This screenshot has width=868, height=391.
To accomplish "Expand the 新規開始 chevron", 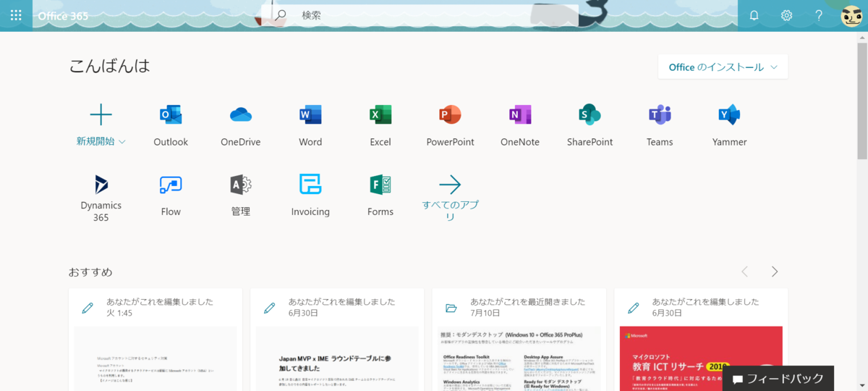I will 122,142.
